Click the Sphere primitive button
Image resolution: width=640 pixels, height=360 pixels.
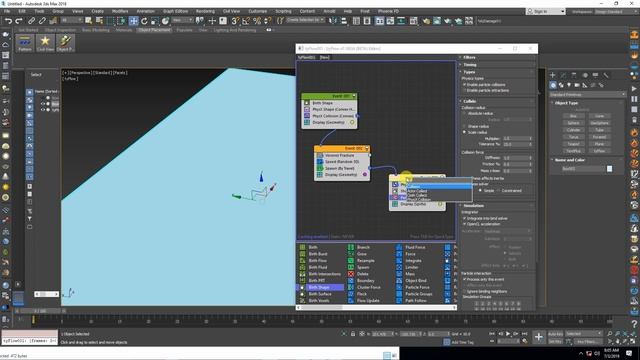click(573, 123)
